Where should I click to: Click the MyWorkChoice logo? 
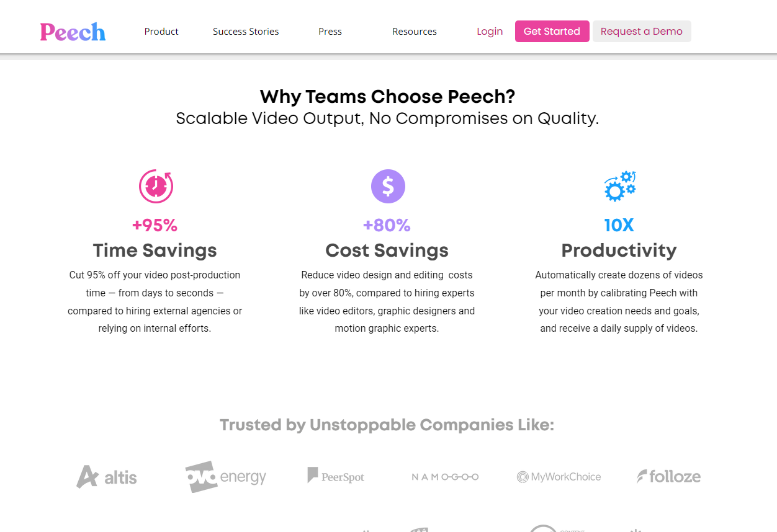tap(559, 477)
